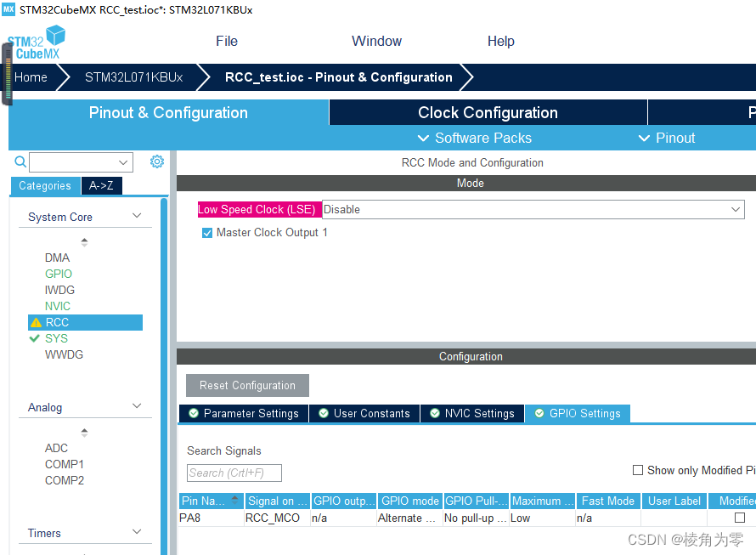Viewport: 756px width, 555px height.
Task: Collapse the Analog category
Action: [137, 406]
